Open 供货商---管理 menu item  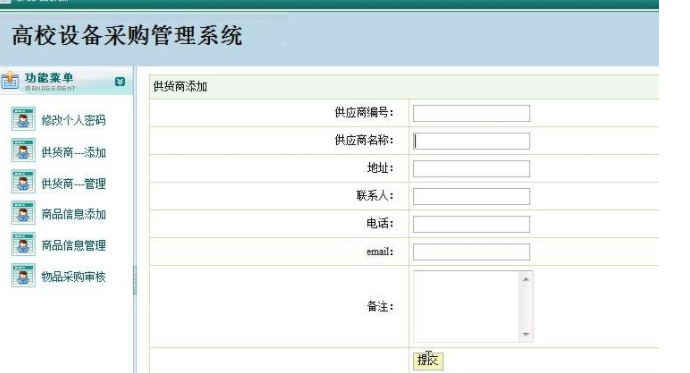[x=73, y=183]
